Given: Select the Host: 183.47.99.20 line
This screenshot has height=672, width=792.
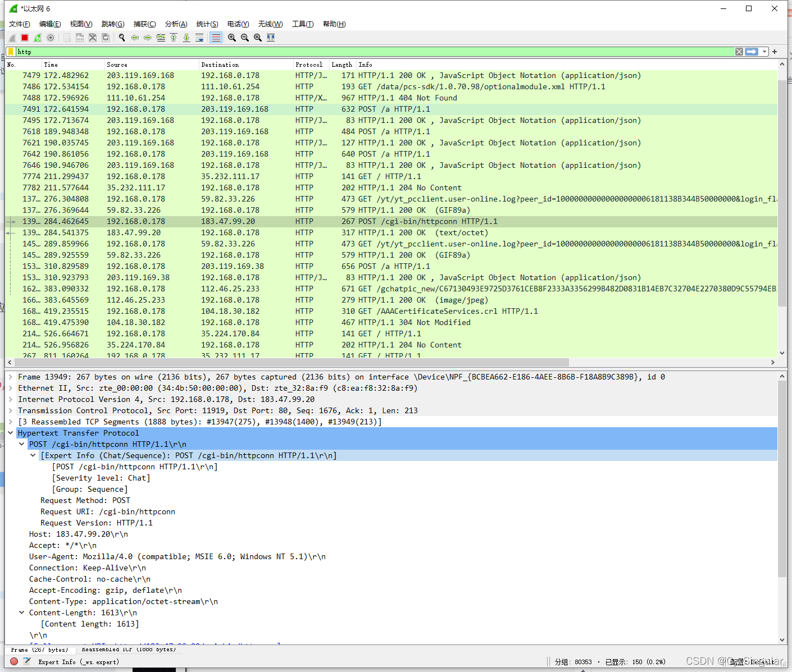Looking at the screenshot, I should (79, 534).
